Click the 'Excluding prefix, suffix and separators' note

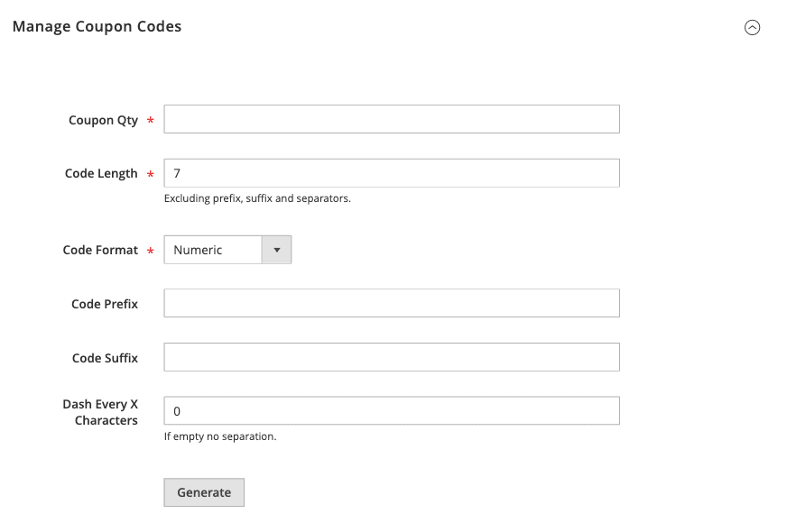[x=257, y=198]
